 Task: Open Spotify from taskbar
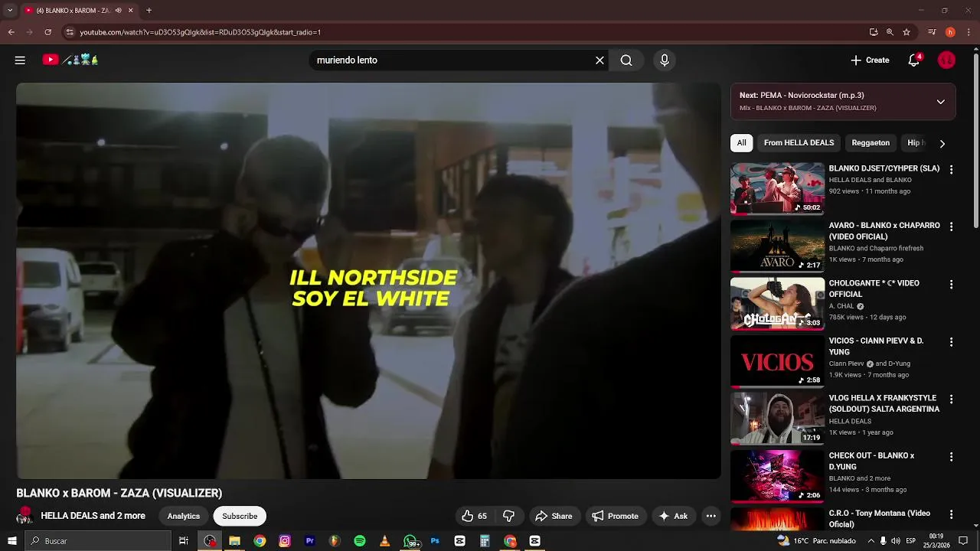[x=360, y=541]
